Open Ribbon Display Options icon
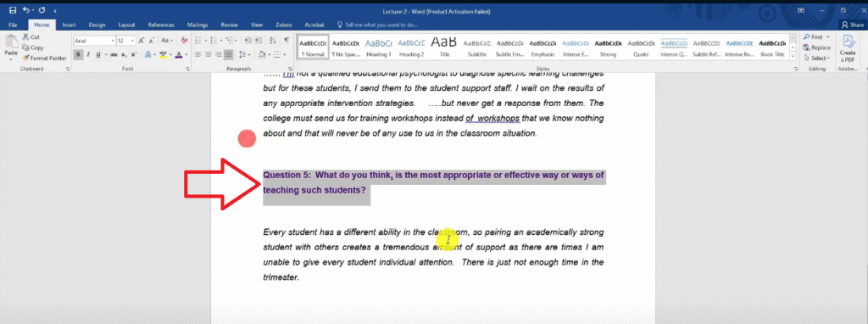The image size is (868, 324). (x=801, y=10)
